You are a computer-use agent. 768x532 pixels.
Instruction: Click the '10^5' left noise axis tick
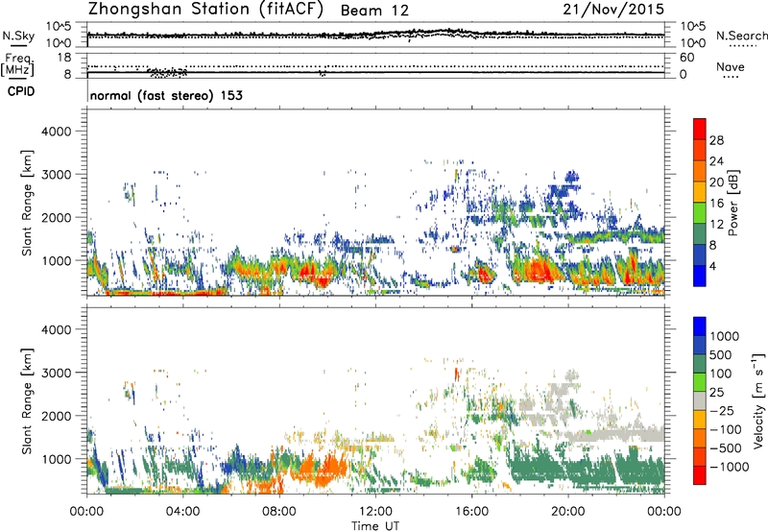[x=59, y=26]
